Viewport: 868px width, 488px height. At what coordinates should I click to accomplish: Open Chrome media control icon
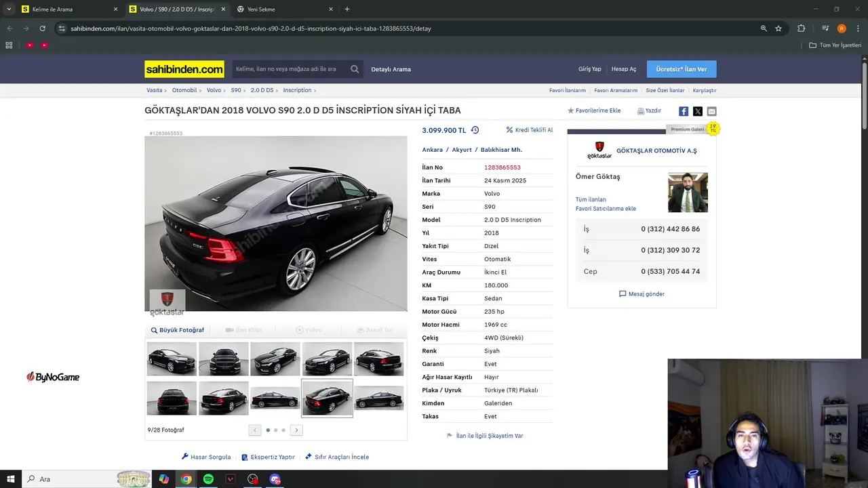click(825, 28)
